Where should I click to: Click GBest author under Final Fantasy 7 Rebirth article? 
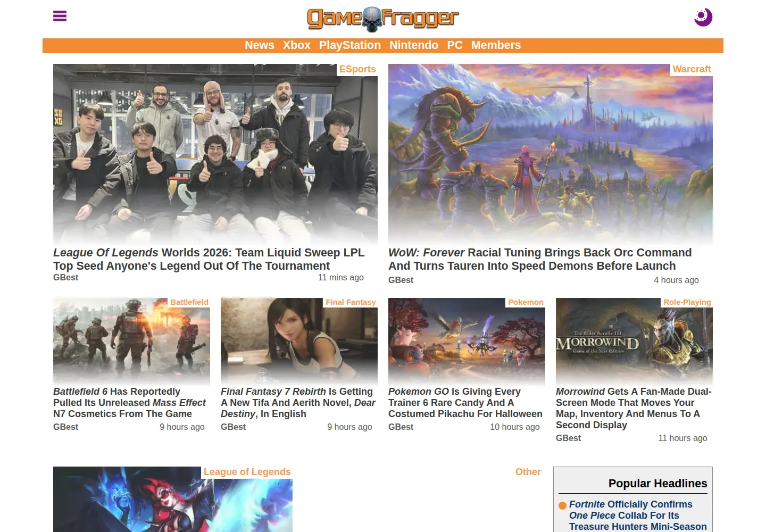[234, 427]
